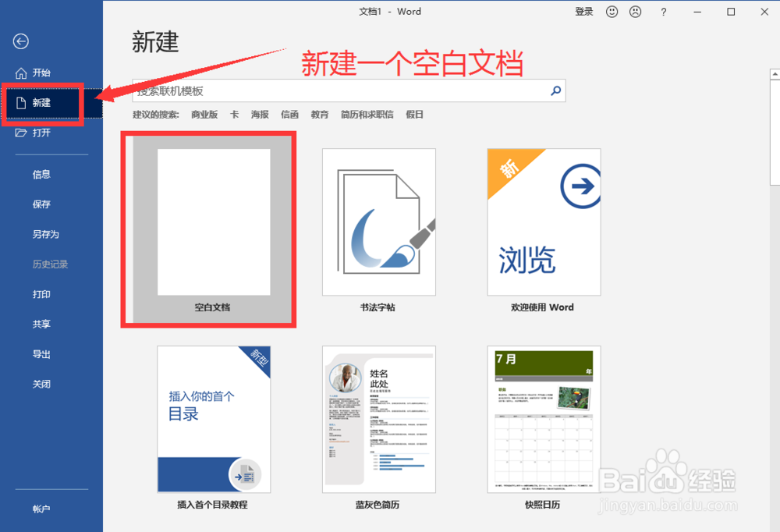Viewport: 780px width, 532px height.
Task: Select the 空白文档 template thumbnail
Action: point(214,222)
